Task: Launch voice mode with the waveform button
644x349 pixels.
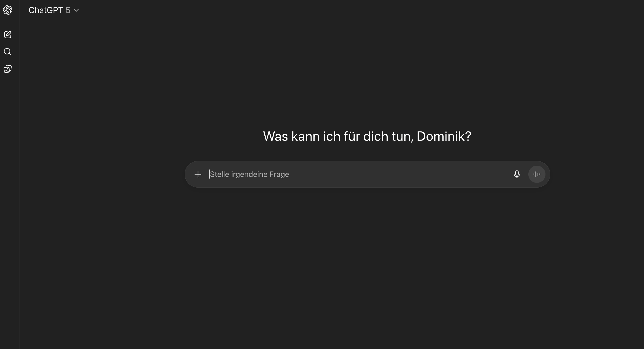Action: tap(536, 174)
